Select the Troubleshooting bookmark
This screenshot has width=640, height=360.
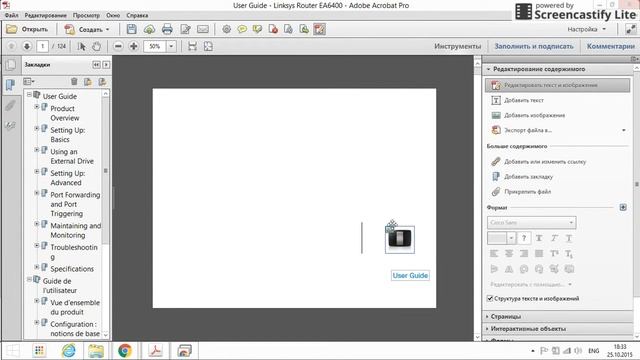click(x=74, y=252)
